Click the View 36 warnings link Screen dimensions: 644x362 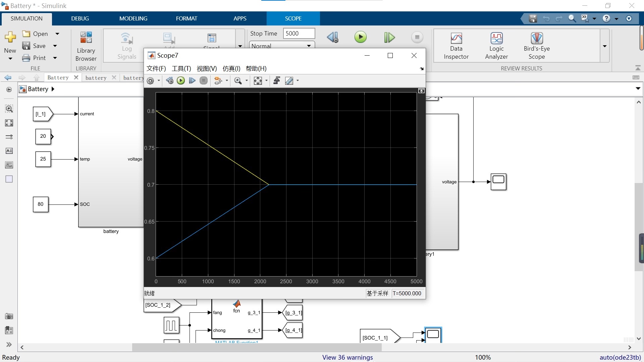pyautogui.click(x=347, y=357)
